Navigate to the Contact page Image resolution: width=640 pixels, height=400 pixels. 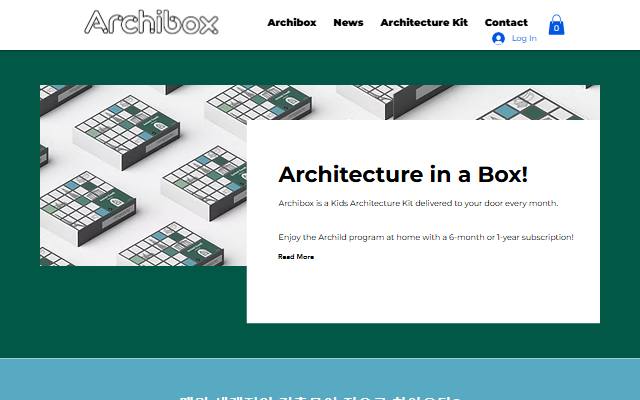point(506,22)
